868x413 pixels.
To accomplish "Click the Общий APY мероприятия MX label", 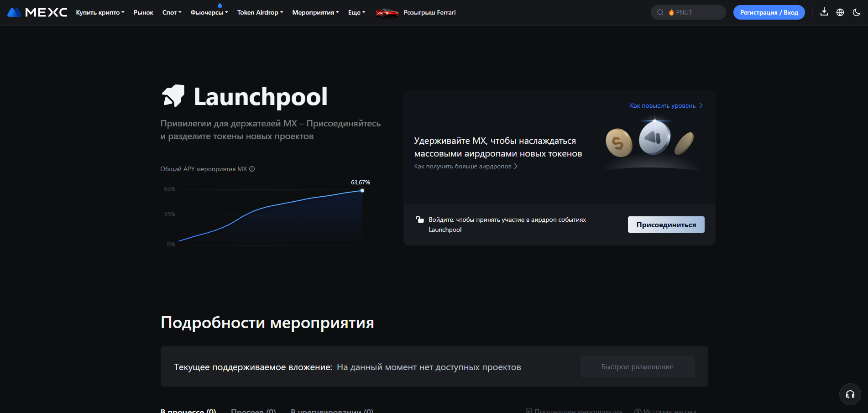I will pos(204,169).
